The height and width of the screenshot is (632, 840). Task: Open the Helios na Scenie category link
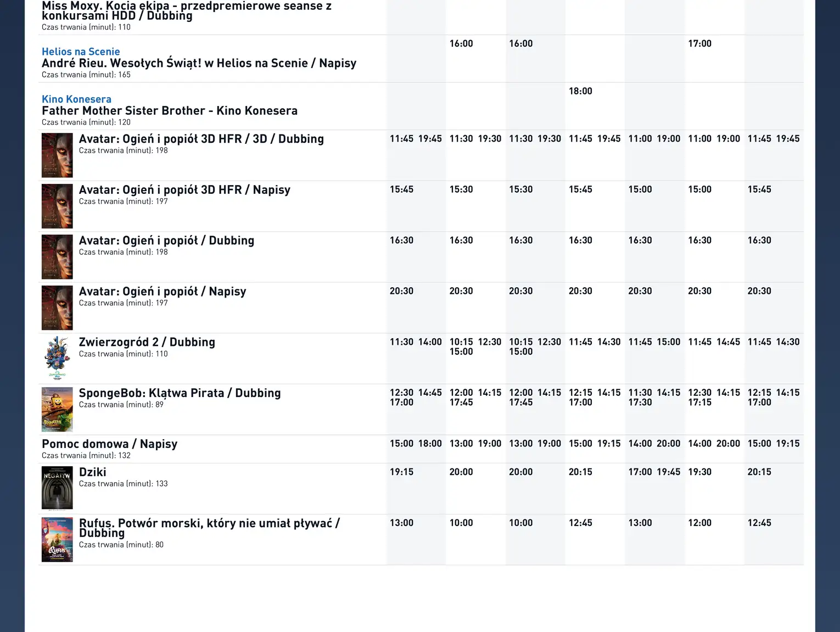tap(81, 52)
